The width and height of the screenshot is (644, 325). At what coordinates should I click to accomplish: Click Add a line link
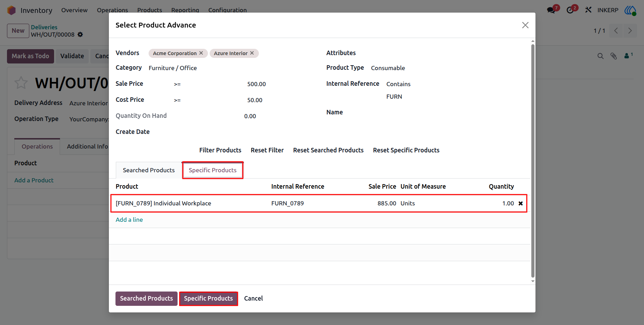(129, 220)
